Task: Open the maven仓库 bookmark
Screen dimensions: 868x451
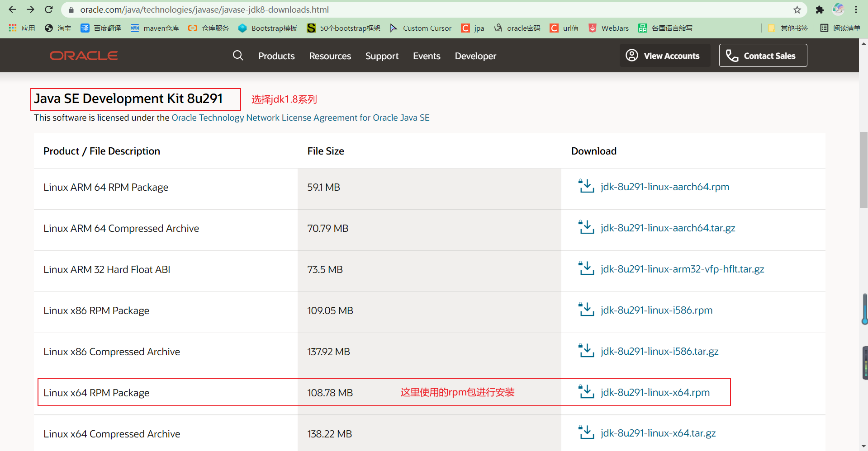Action: pyautogui.click(x=155, y=28)
